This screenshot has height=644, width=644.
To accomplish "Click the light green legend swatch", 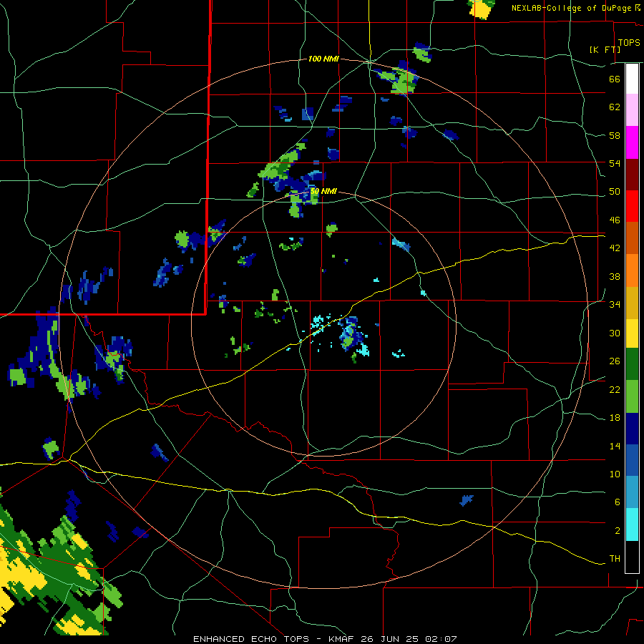I will 632,396.
